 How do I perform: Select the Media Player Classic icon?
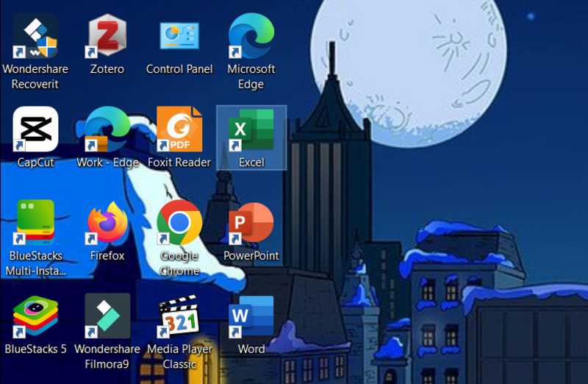point(179,316)
